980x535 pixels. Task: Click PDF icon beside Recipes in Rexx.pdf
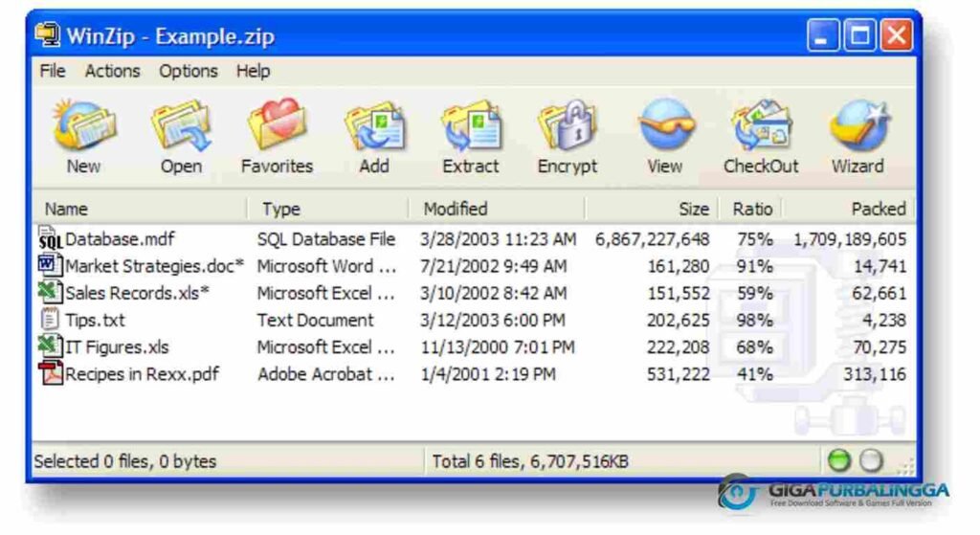click(x=50, y=373)
